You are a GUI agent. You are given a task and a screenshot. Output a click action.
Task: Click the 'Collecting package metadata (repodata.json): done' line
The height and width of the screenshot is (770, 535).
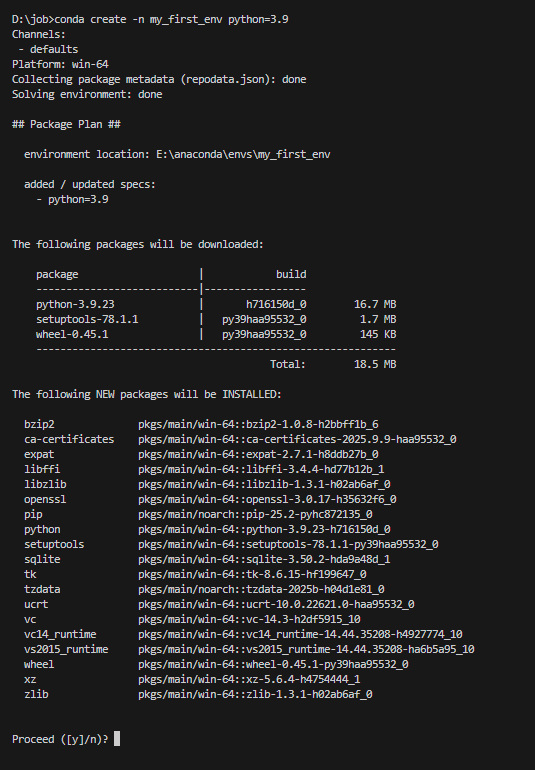point(159,80)
